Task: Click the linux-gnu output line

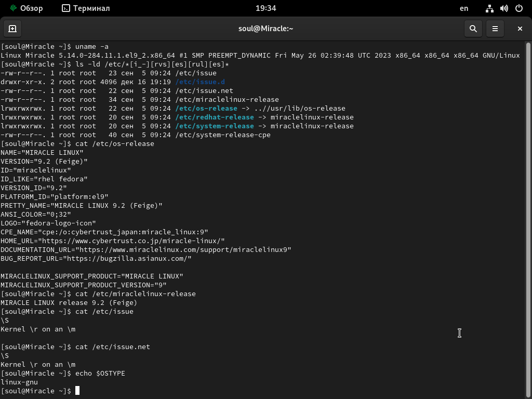Action: (19, 382)
